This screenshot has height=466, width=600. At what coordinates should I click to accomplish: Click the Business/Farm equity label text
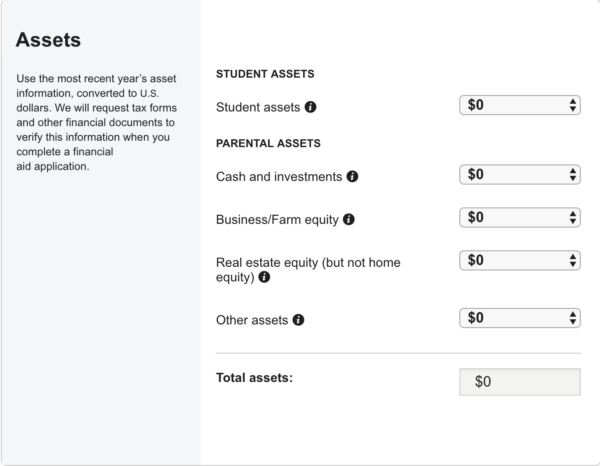click(x=278, y=219)
